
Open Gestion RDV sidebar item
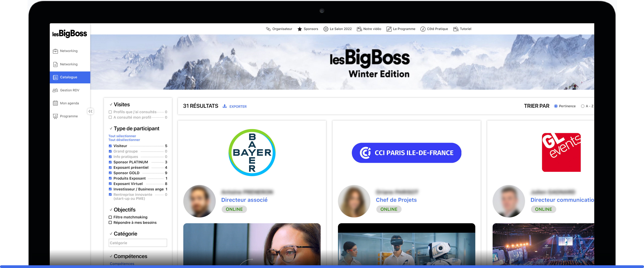coord(70,90)
